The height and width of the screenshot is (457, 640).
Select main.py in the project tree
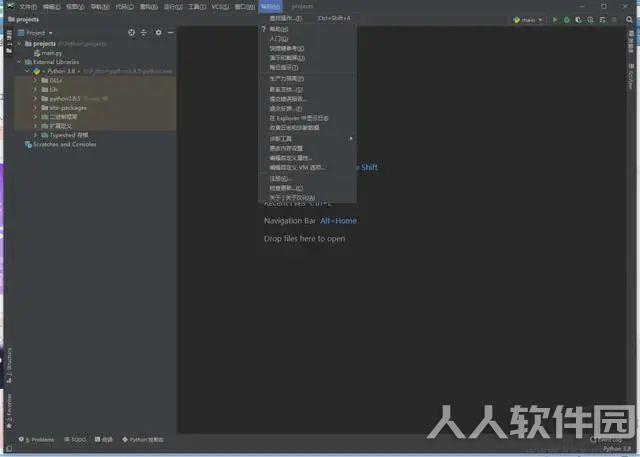coord(48,53)
